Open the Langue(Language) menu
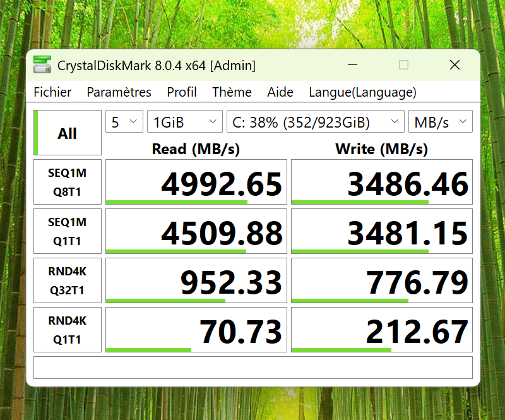This screenshot has height=420, width=505. [x=362, y=92]
